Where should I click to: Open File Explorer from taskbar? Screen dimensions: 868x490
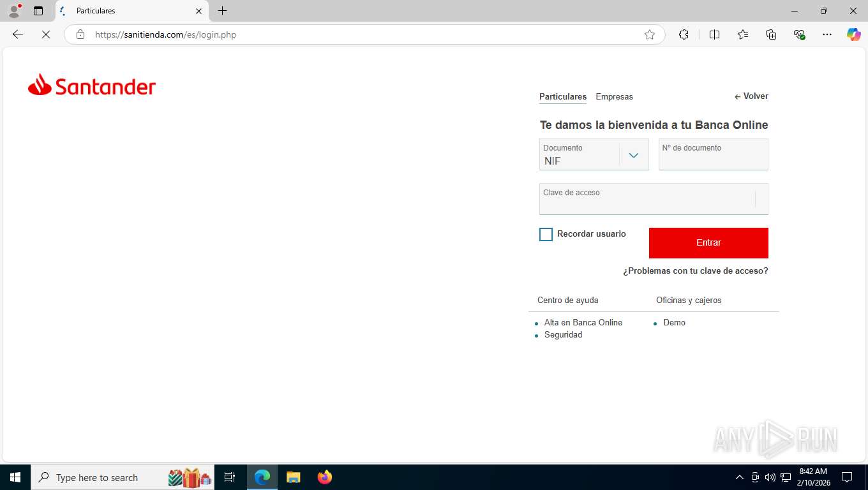[x=293, y=477]
